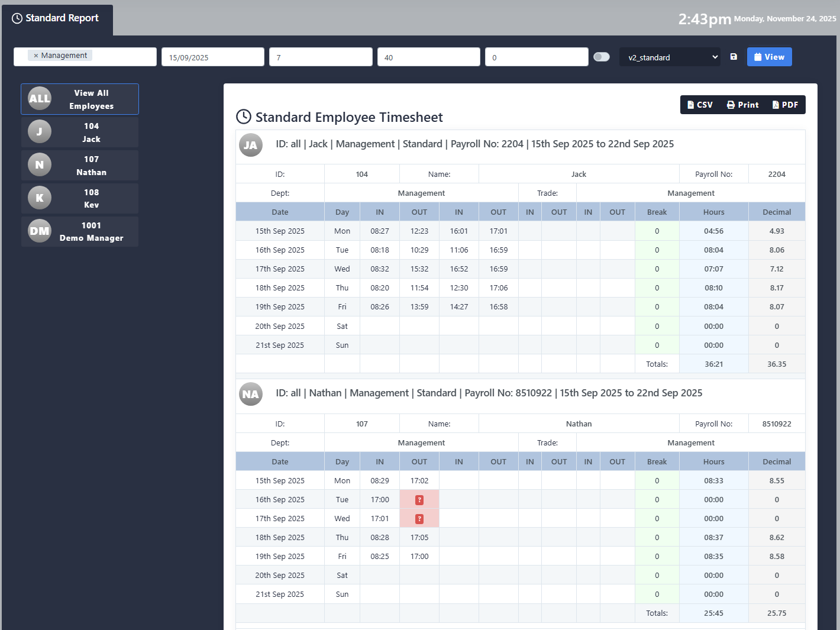
Task: Click the start date field 15/09/2025
Action: [213, 57]
